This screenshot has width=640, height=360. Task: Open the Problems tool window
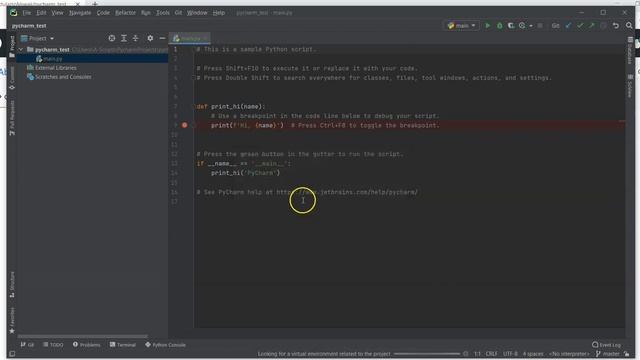pos(87,344)
